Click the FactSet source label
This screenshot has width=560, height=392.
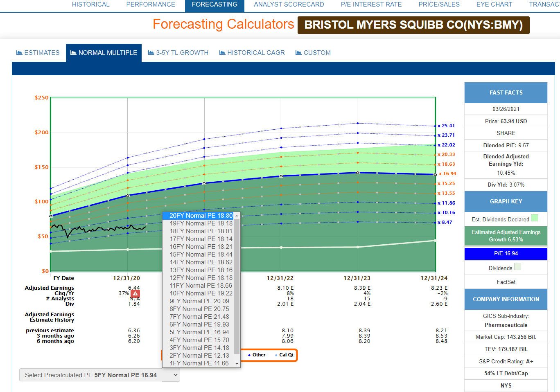[506, 282]
